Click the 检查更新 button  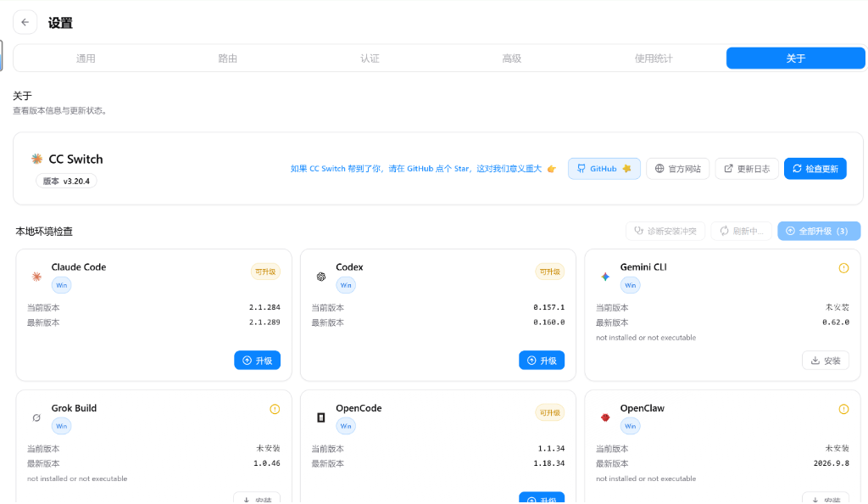pyautogui.click(x=815, y=169)
